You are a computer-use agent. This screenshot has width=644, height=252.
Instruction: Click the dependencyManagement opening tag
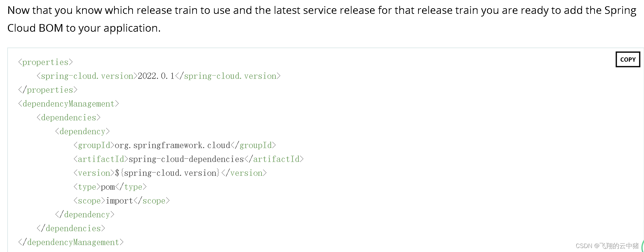click(68, 104)
